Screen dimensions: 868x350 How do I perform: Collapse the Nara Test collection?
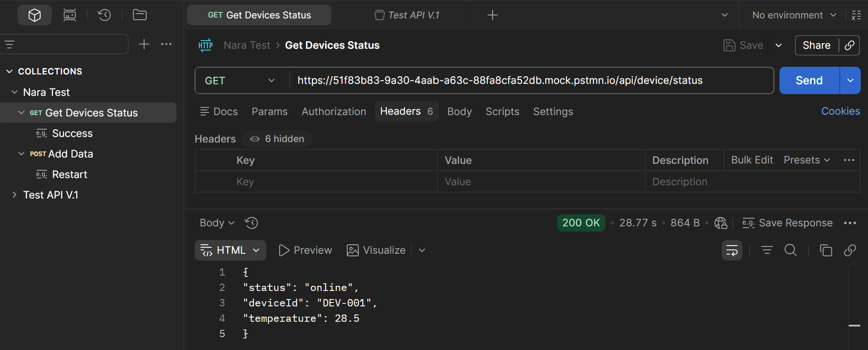click(x=15, y=92)
